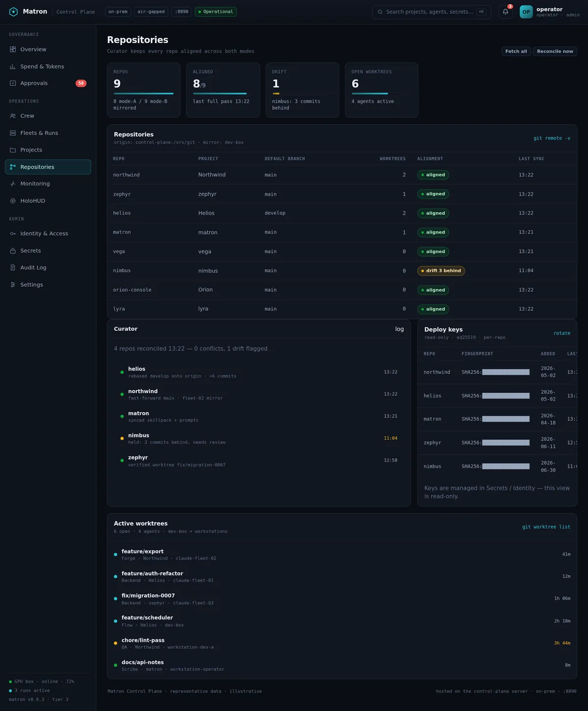Select feature/scheduler worktree
The height and width of the screenshot is (711, 588).
(342, 621)
